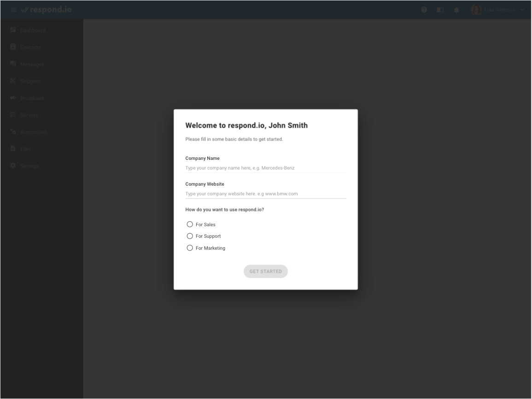Click the Lisa Simpson username text

pos(500,10)
